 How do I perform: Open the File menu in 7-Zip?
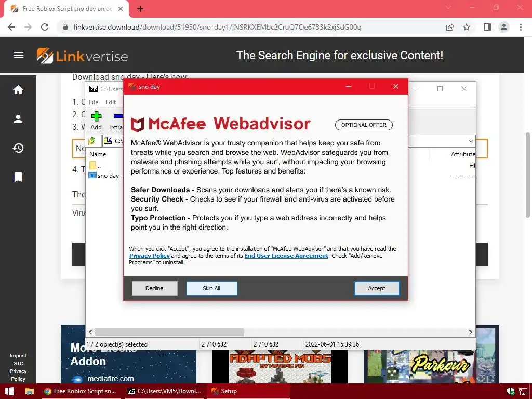(x=94, y=102)
